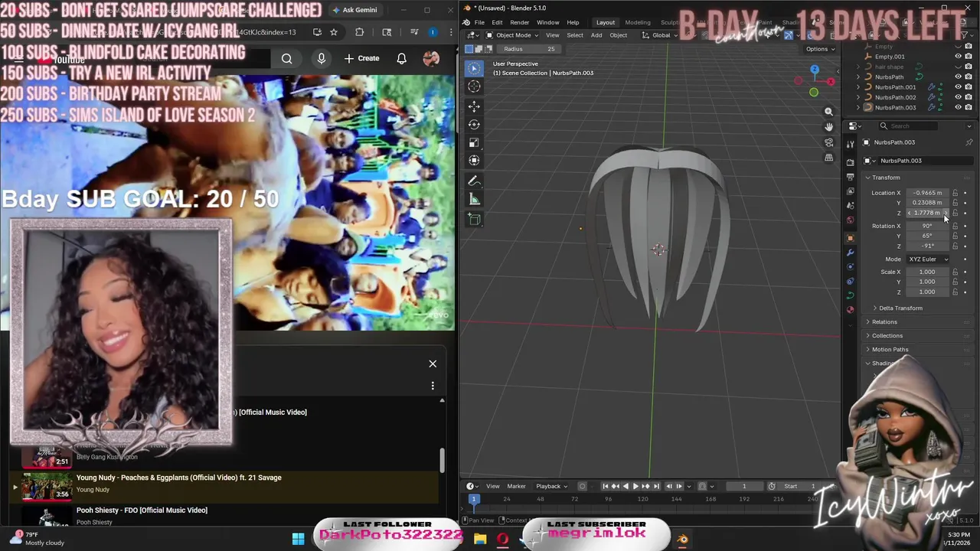Image resolution: width=980 pixels, height=551 pixels.
Task: Select the Scale tool
Action: [474, 142]
